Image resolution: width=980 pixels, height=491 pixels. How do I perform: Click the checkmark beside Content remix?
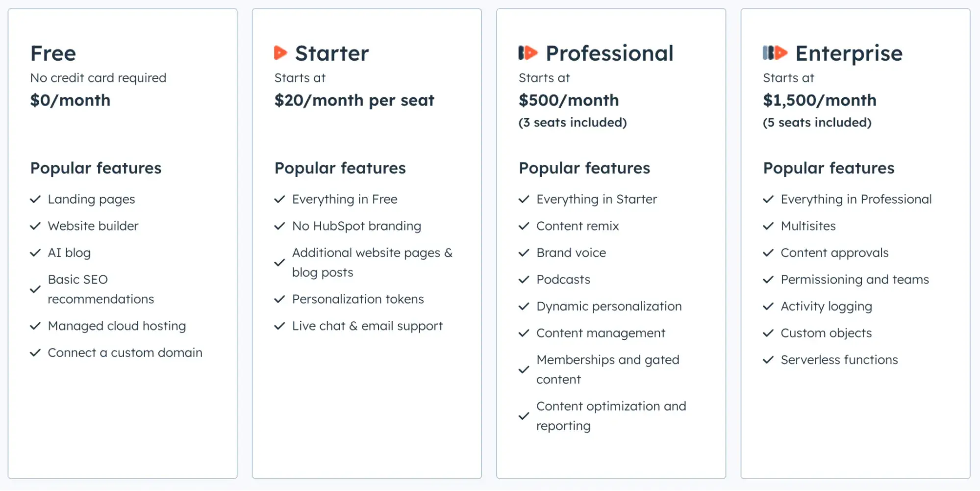tap(524, 226)
